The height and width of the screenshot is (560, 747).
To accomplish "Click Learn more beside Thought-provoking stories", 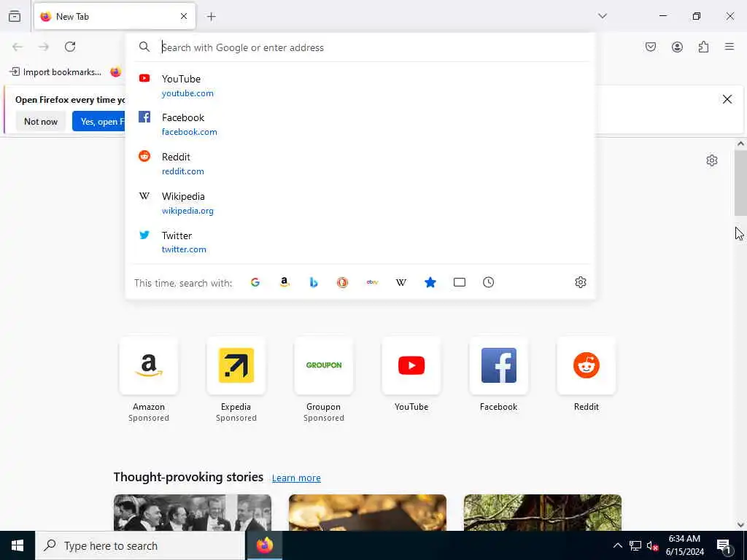I will point(296,478).
